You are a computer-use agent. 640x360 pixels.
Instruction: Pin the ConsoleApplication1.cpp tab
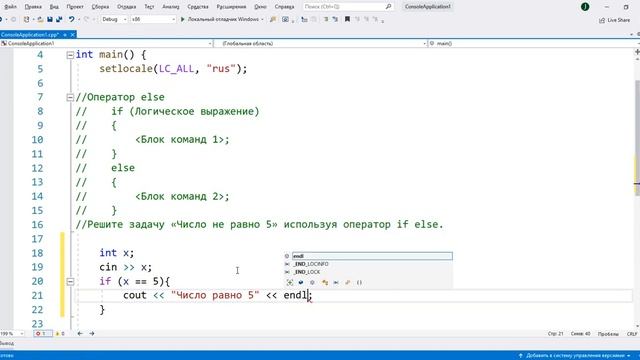pyautogui.click(x=65, y=35)
